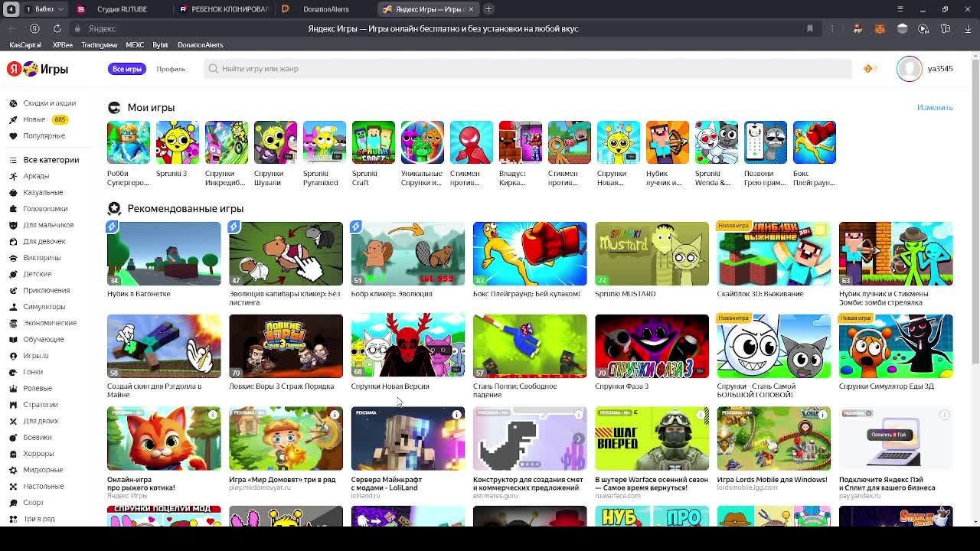
Task: Open Ловкие Воры 3 Страж Порядка thumbnail
Action: pyautogui.click(x=286, y=346)
